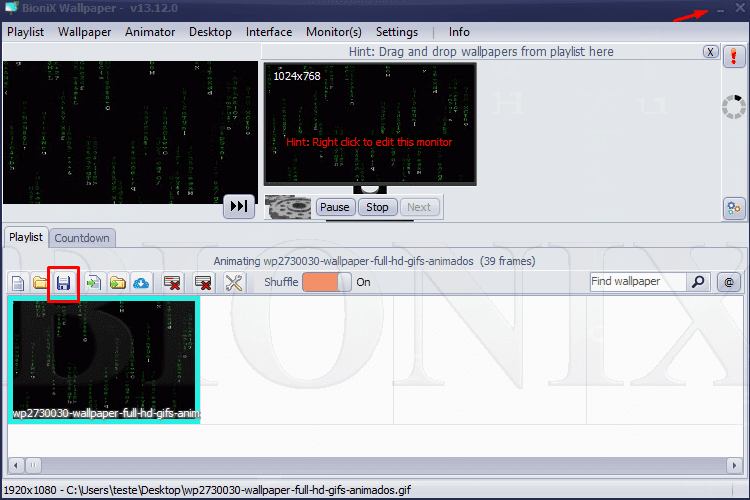Close the hint bar with the X button

[710, 52]
